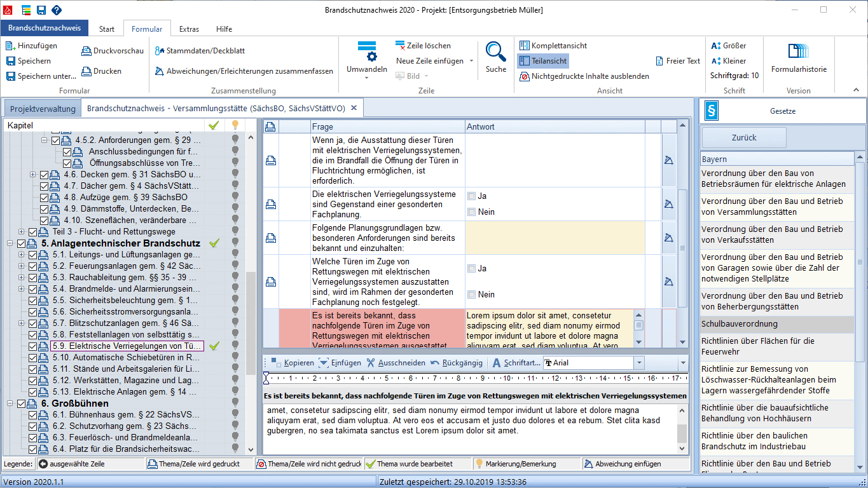Click deviation icon in the 'Folgende Planungsgrundlagen' row
Viewport: 868px width, 488px height.
click(668, 238)
